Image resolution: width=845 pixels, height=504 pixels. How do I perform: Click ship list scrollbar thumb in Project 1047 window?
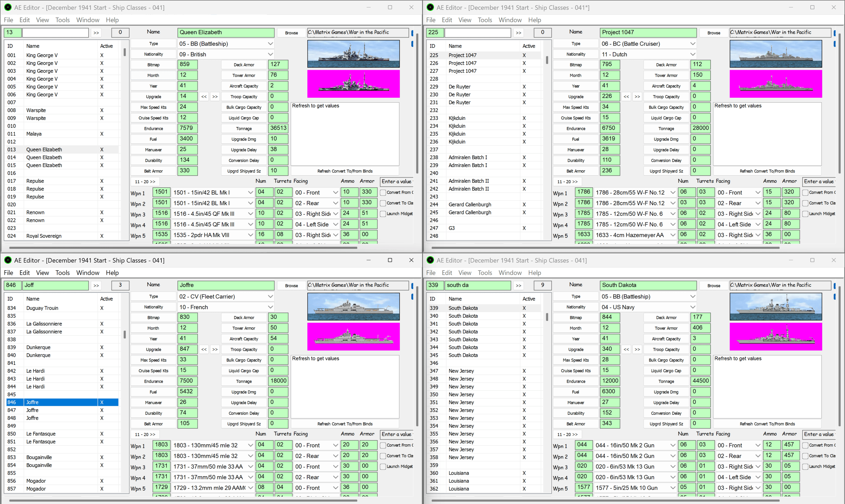pos(547,60)
